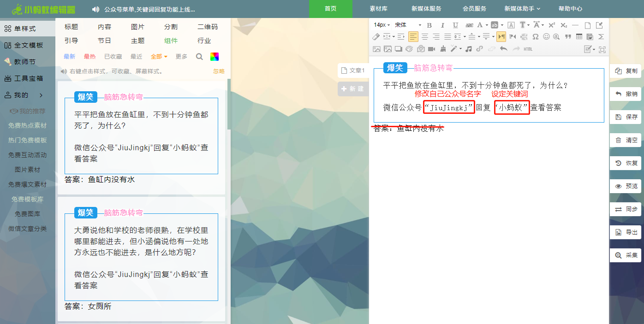Insert a table
Viewport: 644px width, 324px height.
click(579, 36)
